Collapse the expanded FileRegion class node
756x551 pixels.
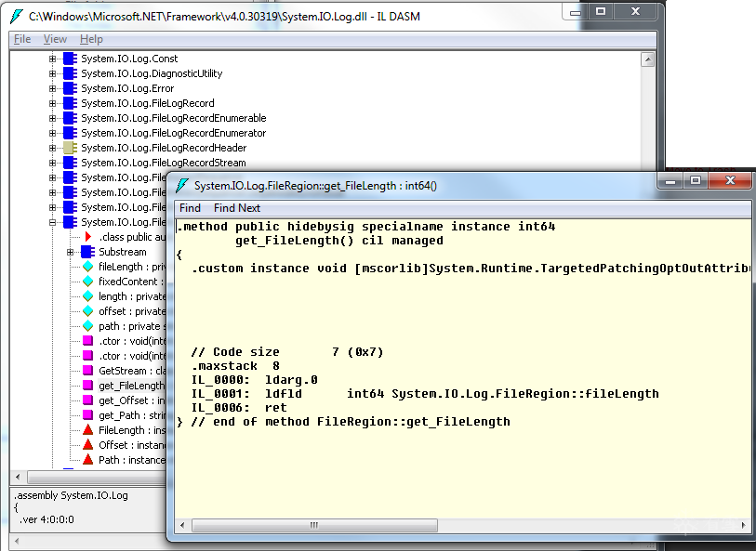(53, 222)
